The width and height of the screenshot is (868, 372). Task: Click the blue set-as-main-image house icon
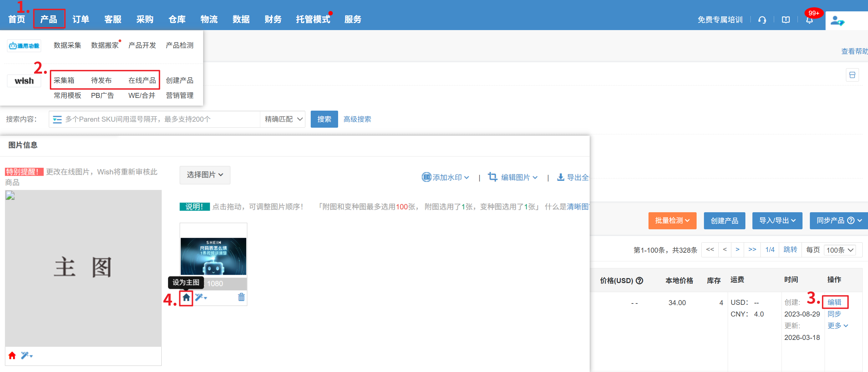(186, 297)
